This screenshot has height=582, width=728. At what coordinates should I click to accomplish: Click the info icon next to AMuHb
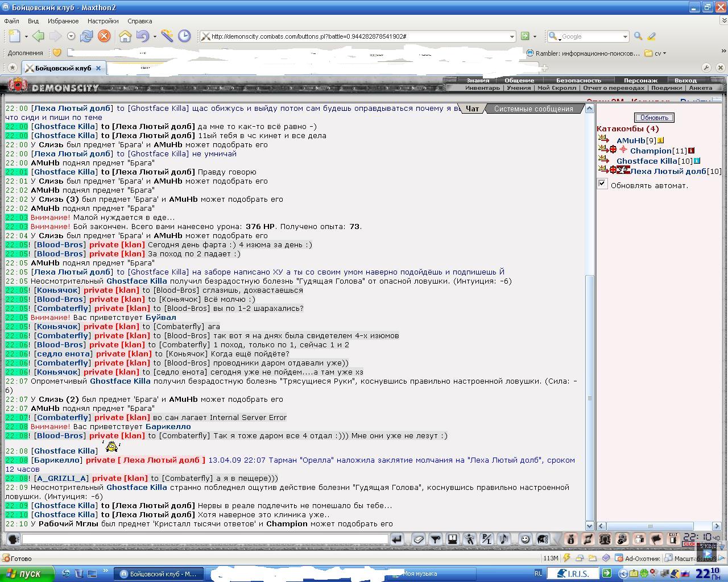660,140
